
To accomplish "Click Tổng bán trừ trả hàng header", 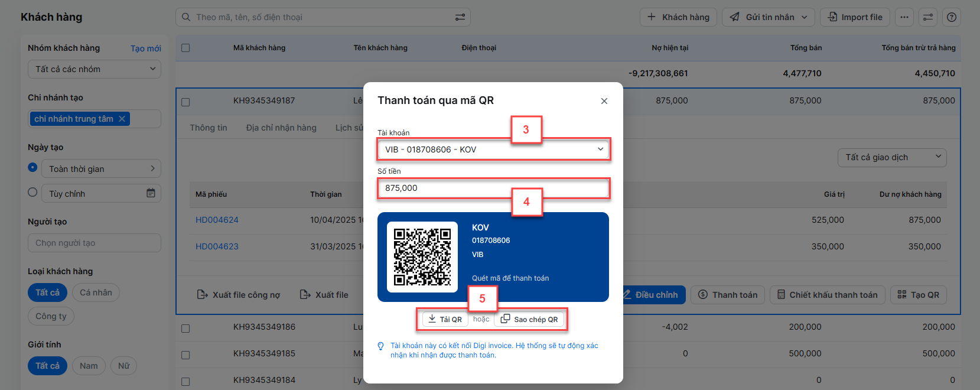I will coord(919,48).
